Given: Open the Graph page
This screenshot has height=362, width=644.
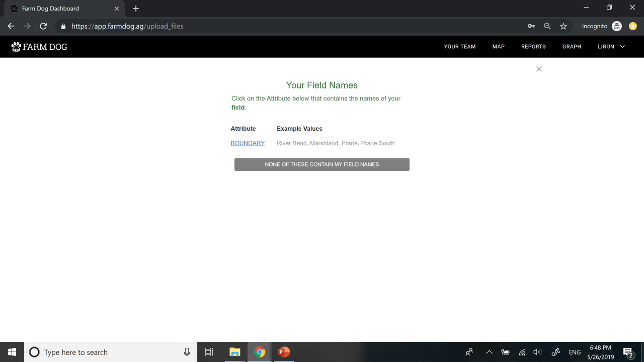Looking at the screenshot, I should [572, 47].
